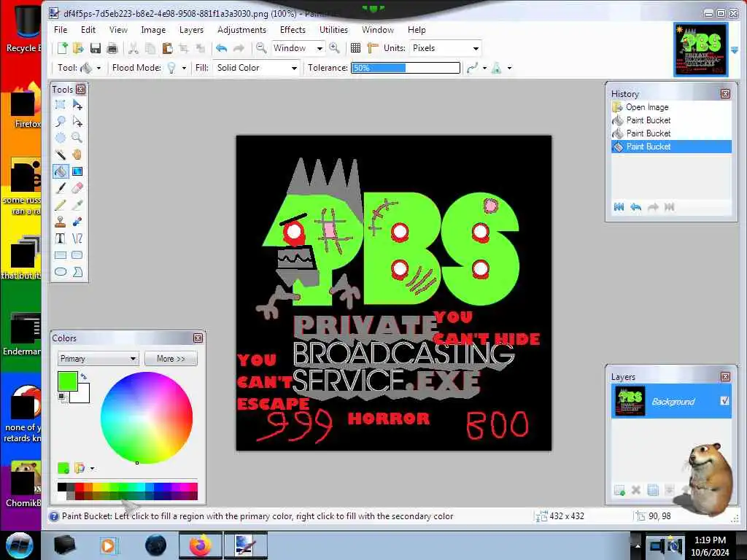Select the Eraser tool

[77, 188]
